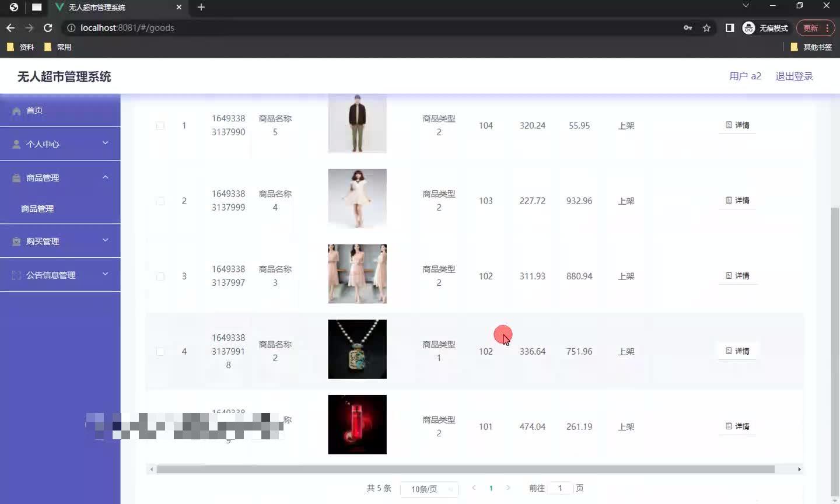Click the 上架 status in row 3
The height and width of the screenshot is (504, 840).
click(626, 276)
